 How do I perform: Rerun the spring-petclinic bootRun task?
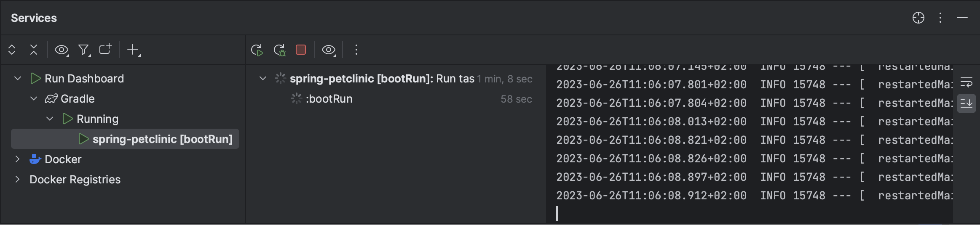click(x=257, y=50)
